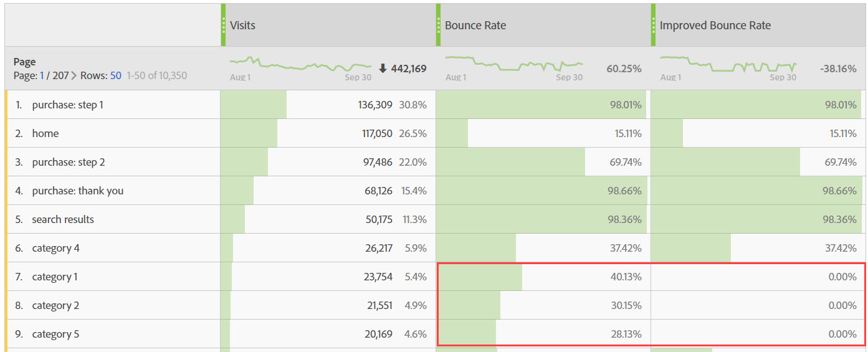Select the 'category 1' row
The width and height of the screenshot is (868, 352).
coord(55,277)
